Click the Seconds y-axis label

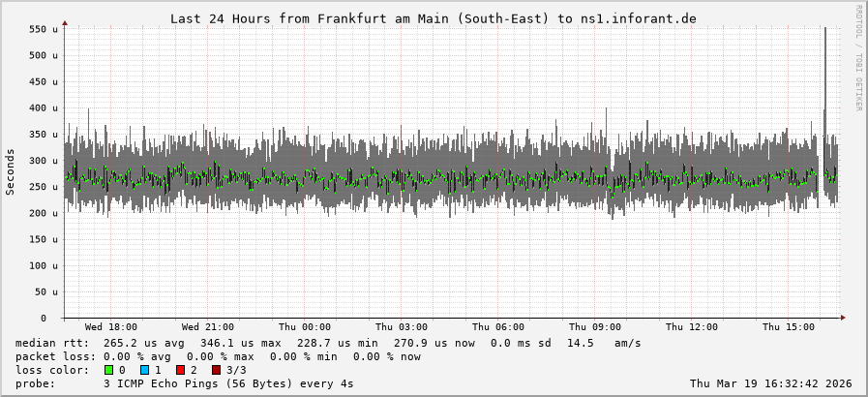click(11, 171)
